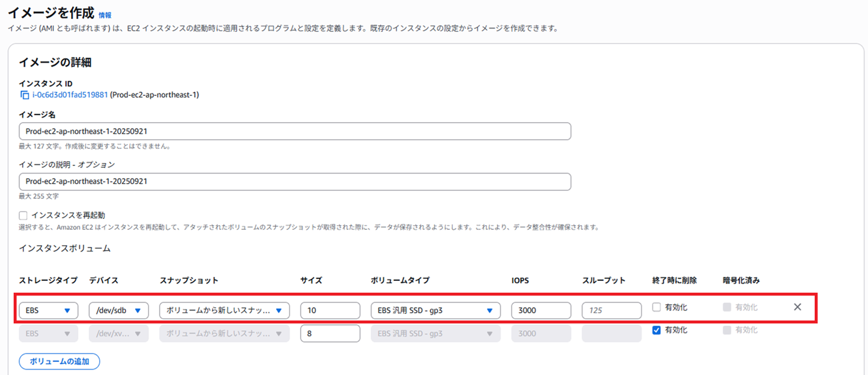Enable delete on termination for /dev/sdb row
Image resolution: width=868 pixels, height=375 pixels.
[x=656, y=307]
